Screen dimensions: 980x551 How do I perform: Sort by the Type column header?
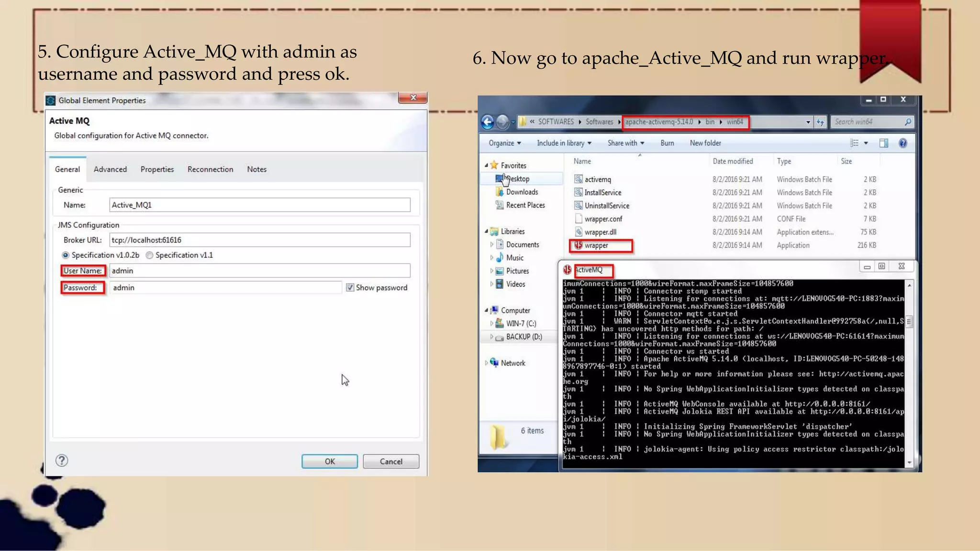pyautogui.click(x=784, y=161)
